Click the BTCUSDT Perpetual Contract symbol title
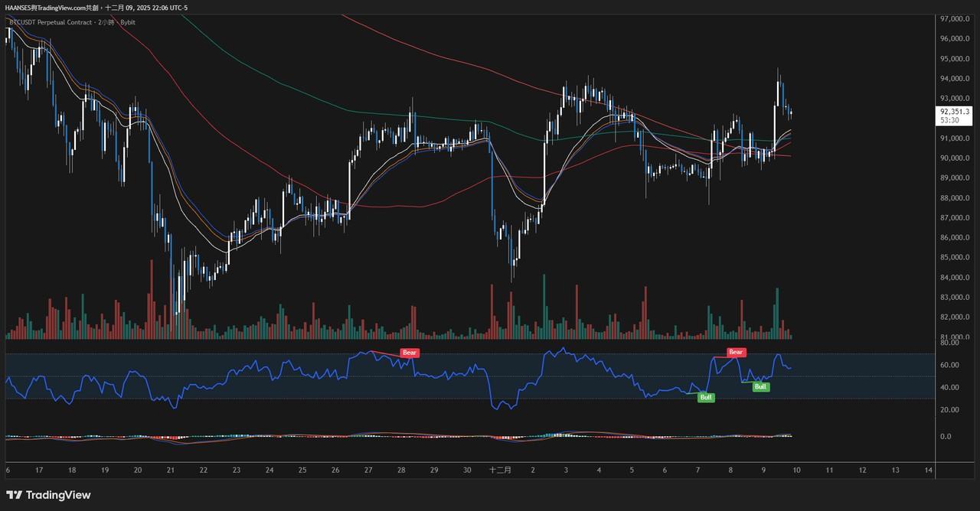Image resolution: width=980 pixels, height=511 pixels. pos(51,22)
